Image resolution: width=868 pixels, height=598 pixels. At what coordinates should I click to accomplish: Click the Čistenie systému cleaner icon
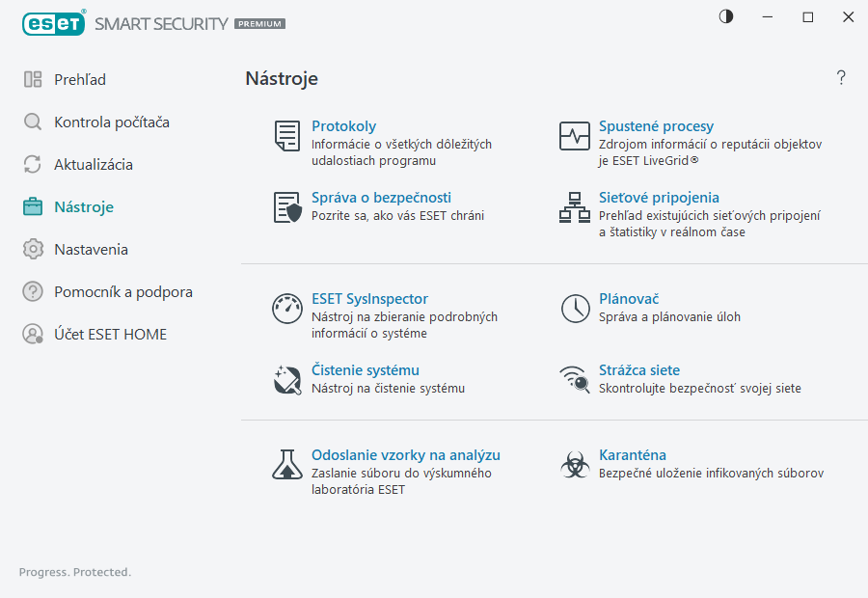pos(286,380)
